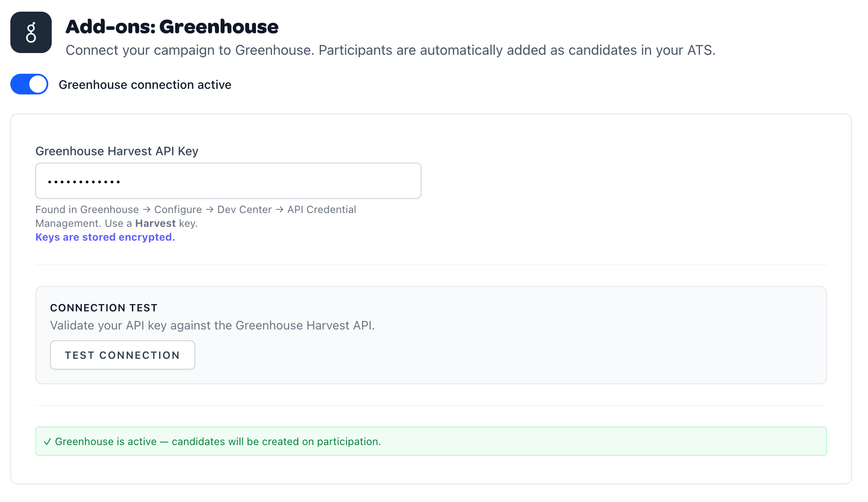The height and width of the screenshot is (502, 868).
Task: Click the "Greenhouse Harvest API Key" field label
Action: [x=117, y=151]
